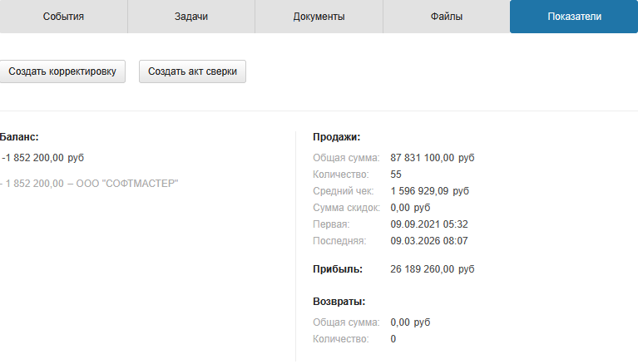
Task: Click the Сумма скидок label
Action: 346,208
